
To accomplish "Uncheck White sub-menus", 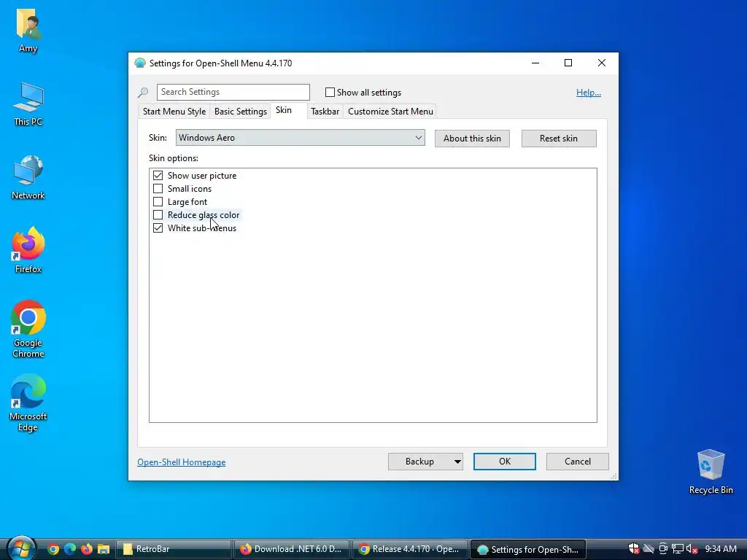I will click(158, 228).
